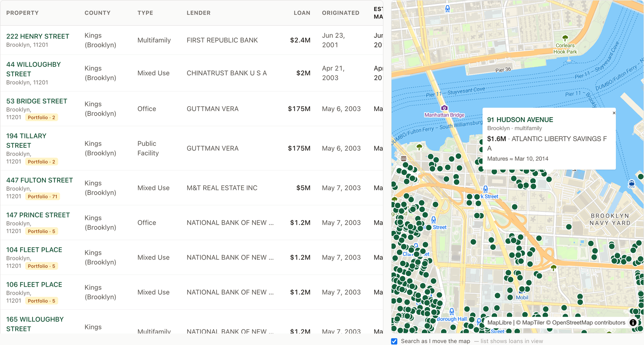The width and height of the screenshot is (644, 345).
Task: Close the 91 Hudson Avenue map popup
Action: pos(614,113)
